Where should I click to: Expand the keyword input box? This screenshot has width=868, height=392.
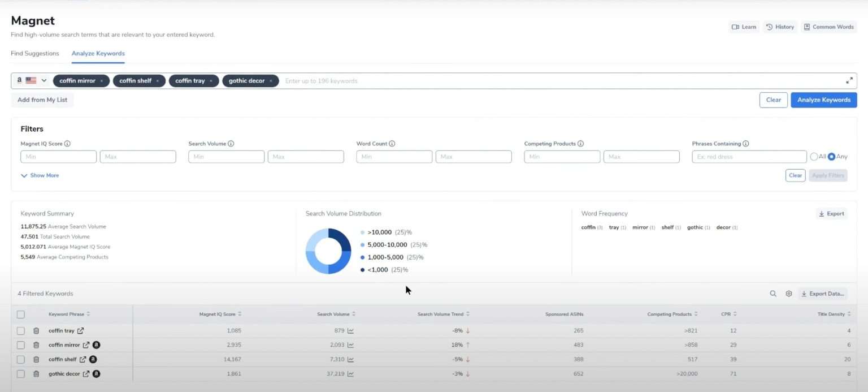click(849, 81)
